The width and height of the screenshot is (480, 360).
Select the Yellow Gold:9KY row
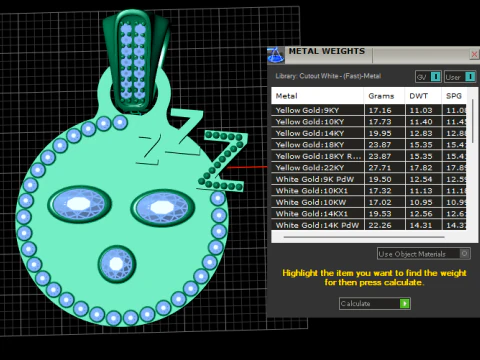pyautogui.click(x=369, y=110)
